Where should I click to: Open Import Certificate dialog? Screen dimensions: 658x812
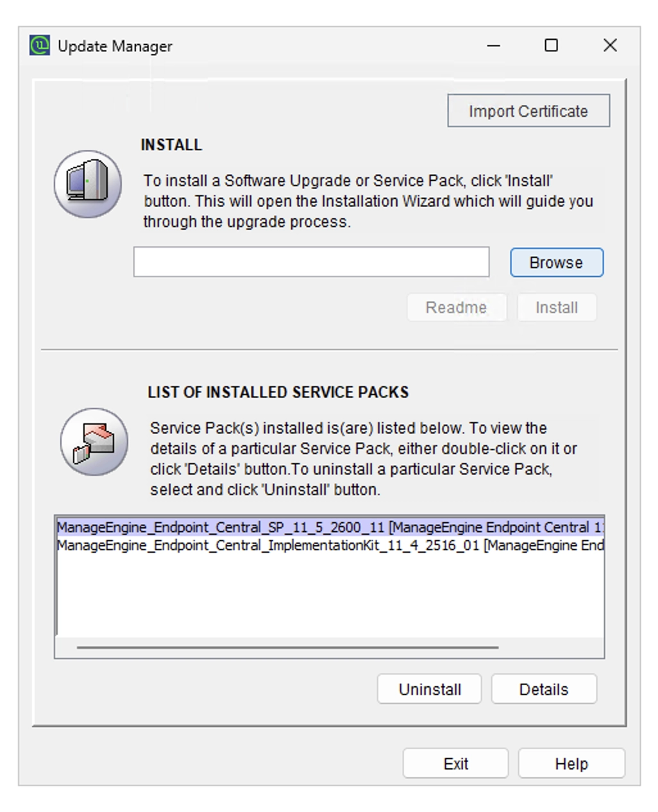528,111
